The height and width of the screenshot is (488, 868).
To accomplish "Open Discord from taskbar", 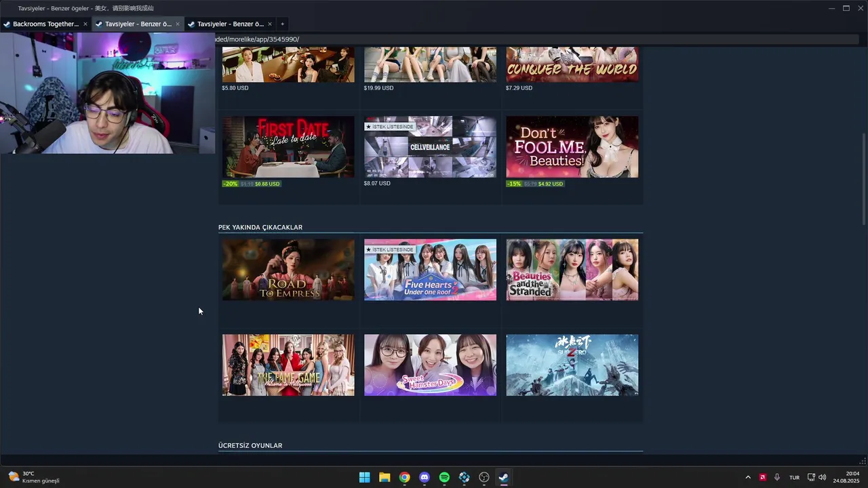I will pos(425,477).
